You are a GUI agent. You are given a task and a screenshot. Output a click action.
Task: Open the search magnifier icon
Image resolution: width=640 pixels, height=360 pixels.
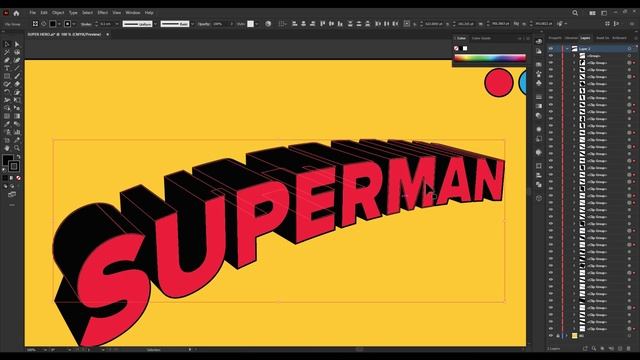point(575,13)
